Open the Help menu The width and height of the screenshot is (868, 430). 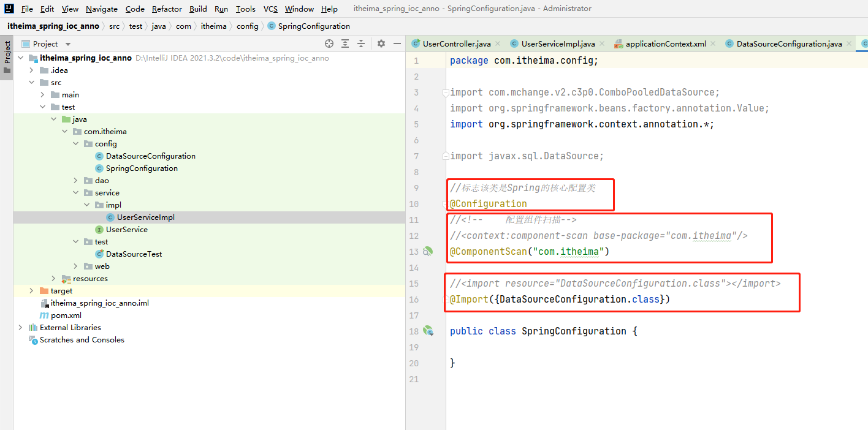(329, 9)
